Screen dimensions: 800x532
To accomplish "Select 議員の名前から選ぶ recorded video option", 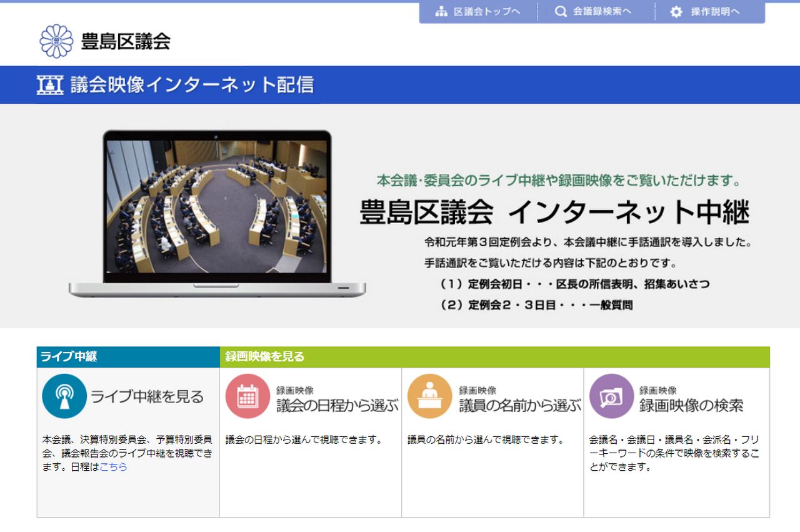I will pyautogui.click(x=519, y=406).
